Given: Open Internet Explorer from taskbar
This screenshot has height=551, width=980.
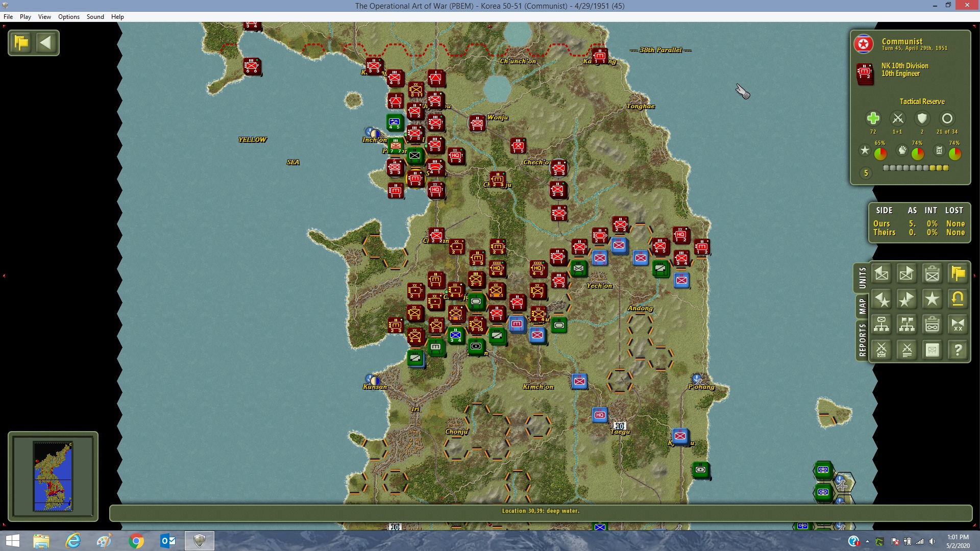Looking at the screenshot, I should 73,541.
